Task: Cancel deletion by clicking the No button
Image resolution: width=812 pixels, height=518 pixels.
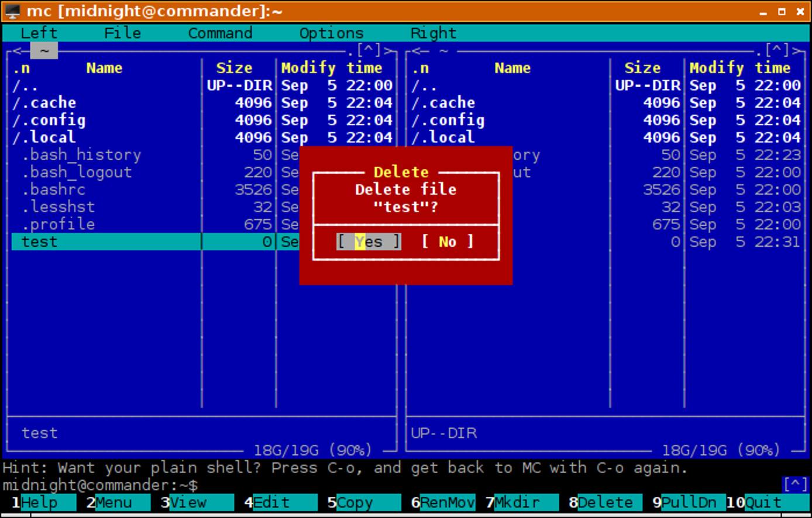Action: [448, 241]
